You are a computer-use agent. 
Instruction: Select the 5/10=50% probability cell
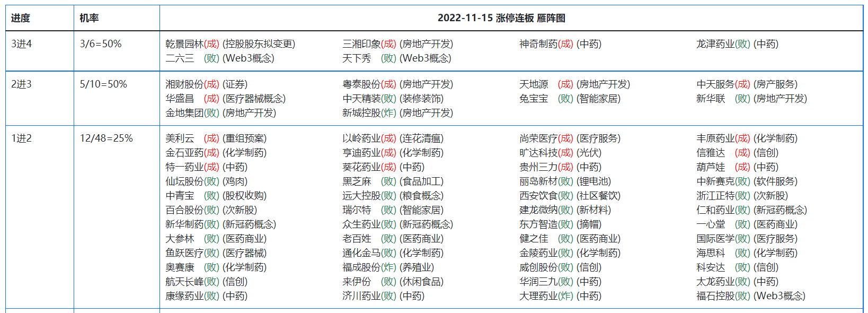(x=103, y=84)
